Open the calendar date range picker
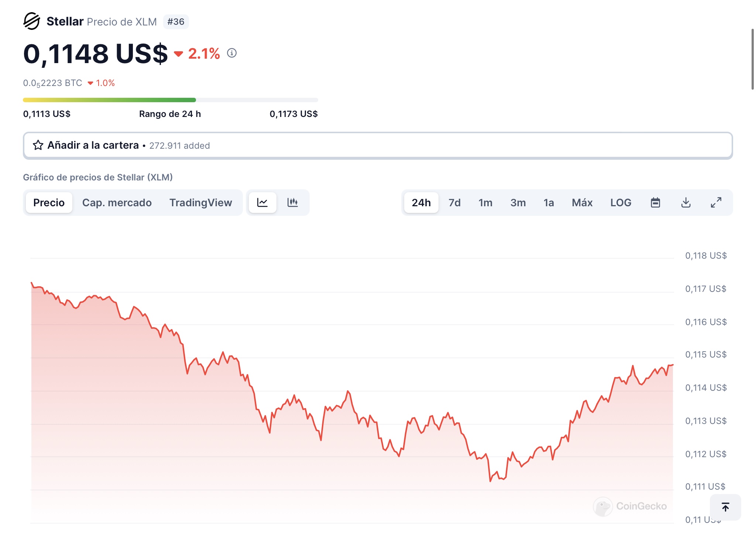Image resolution: width=756 pixels, height=535 pixels. 655,203
